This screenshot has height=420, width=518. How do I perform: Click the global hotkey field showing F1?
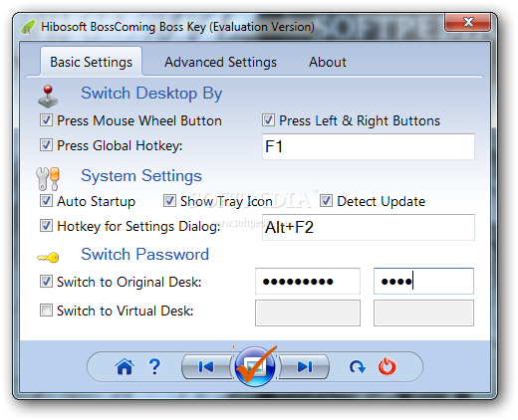coord(369,146)
